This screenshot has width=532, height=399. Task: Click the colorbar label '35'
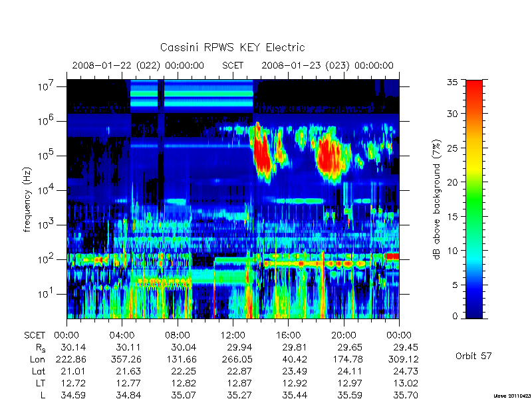pyautogui.click(x=452, y=82)
